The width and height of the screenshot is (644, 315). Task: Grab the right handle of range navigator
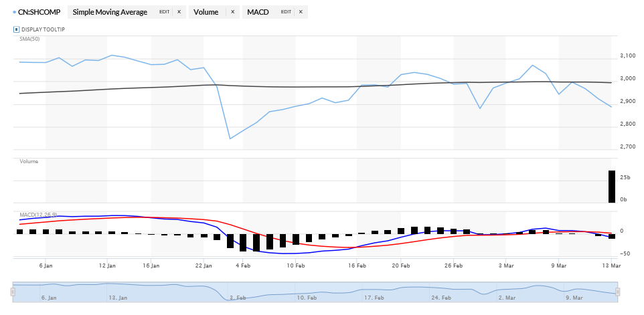[617, 292]
